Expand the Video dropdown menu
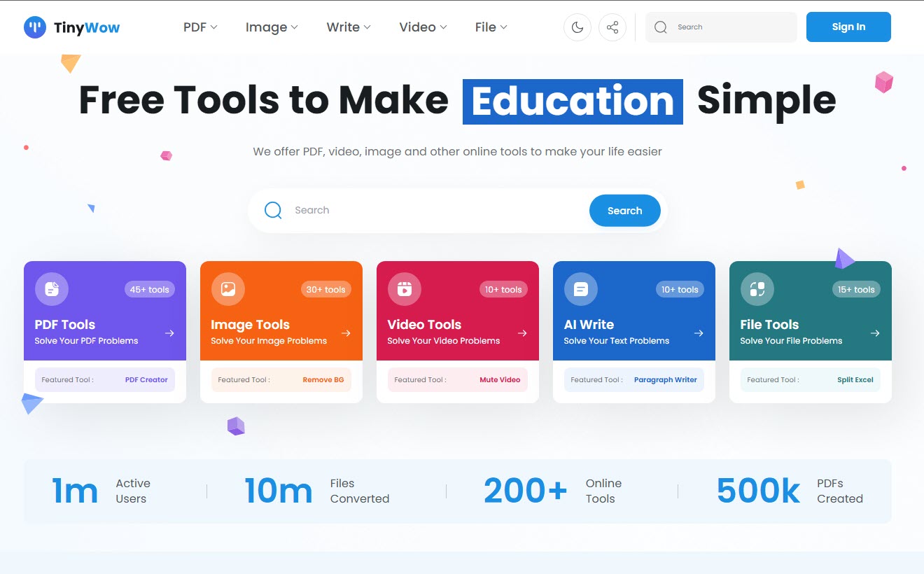The height and width of the screenshot is (574, 924). point(423,27)
